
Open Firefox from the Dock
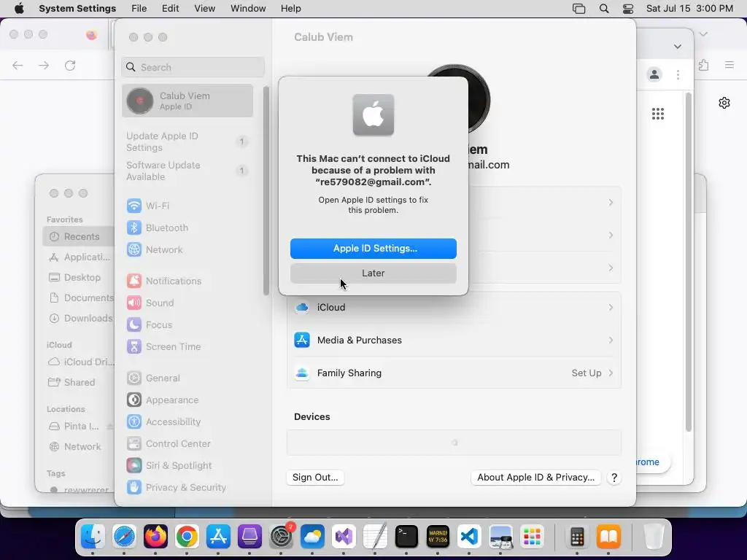(x=155, y=537)
